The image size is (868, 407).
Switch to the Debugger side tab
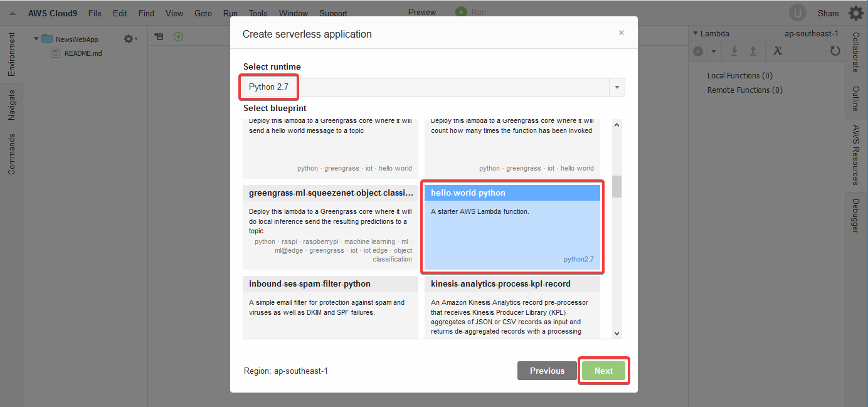[855, 216]
